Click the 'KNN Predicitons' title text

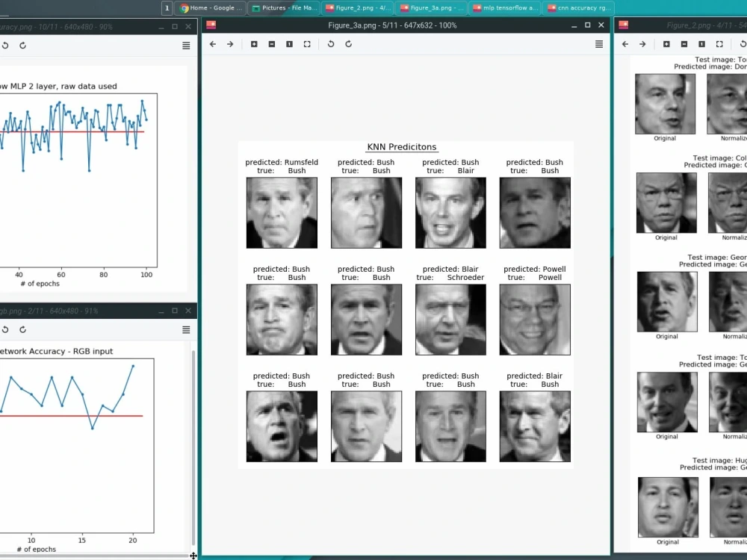coord(402,147)
